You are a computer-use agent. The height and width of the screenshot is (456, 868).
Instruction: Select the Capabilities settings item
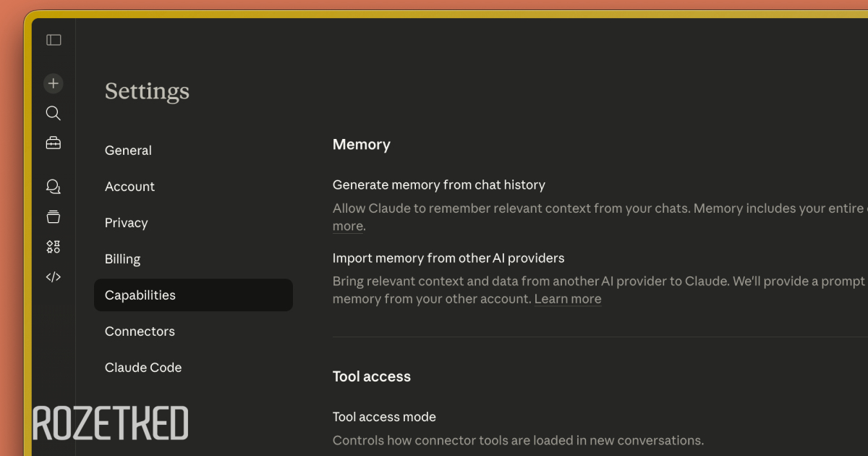tap(140, 295)
